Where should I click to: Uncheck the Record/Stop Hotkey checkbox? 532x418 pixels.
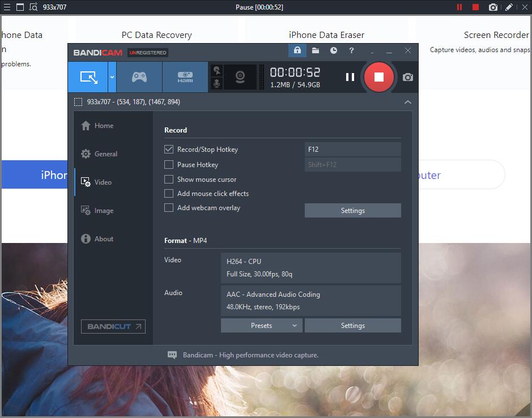(x=169, y=150)
